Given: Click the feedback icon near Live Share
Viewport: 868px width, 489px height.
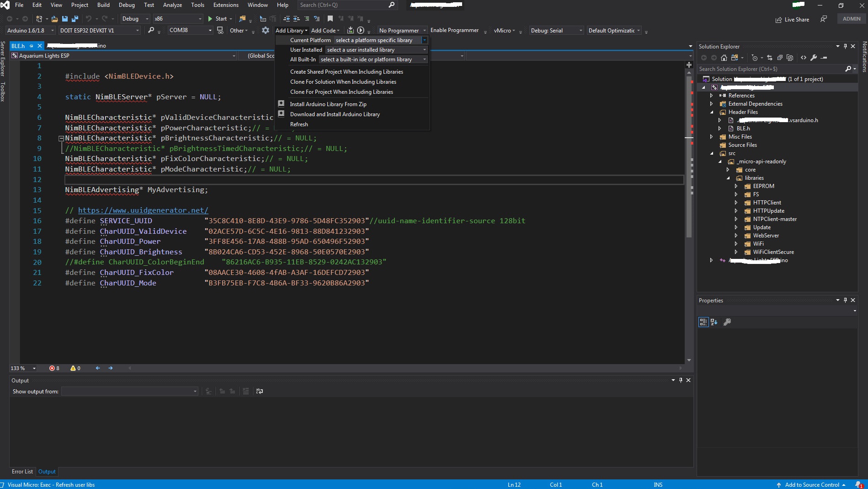Looking at the screenshot, I should coord(823,19).
